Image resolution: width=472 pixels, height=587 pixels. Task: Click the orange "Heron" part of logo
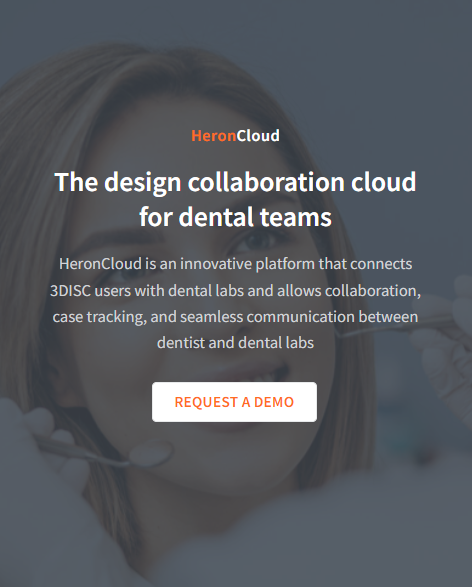point(214,136)
